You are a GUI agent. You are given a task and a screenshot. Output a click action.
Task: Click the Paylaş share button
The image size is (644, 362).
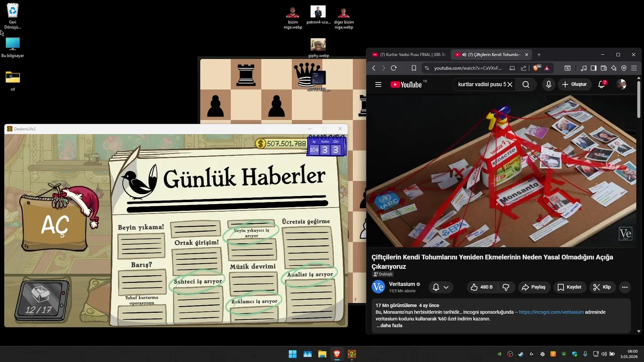tap(534, 287)
